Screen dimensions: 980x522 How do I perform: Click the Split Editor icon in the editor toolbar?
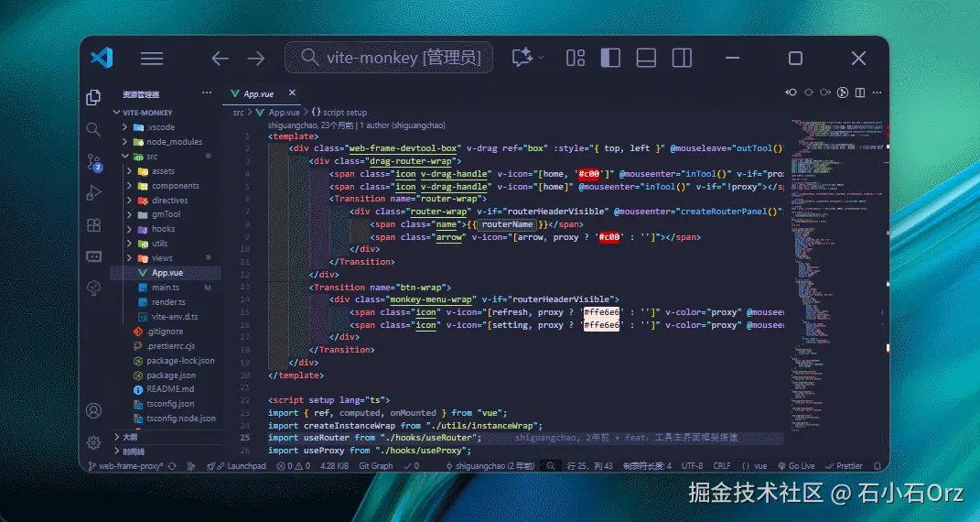pyautogui.click(x=860, y=92)
